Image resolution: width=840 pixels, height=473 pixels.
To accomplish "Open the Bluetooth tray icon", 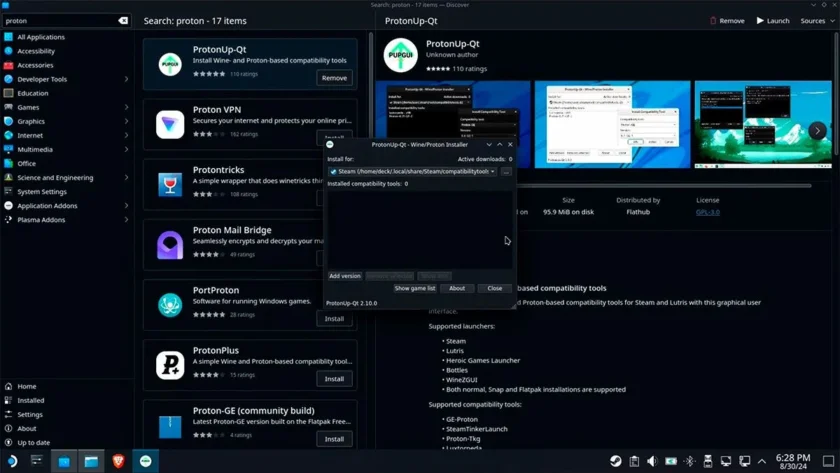I will (x=689, y=461).
